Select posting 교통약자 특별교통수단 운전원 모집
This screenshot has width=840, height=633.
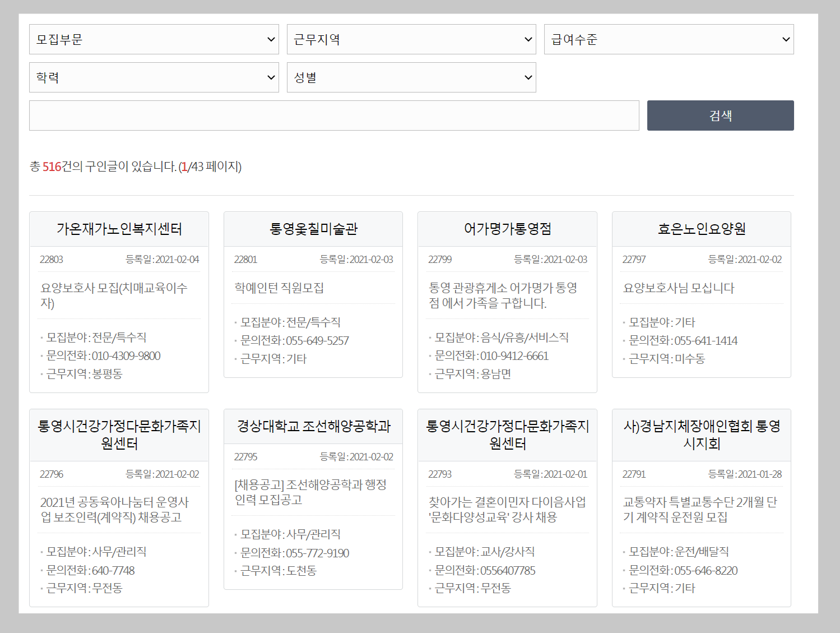[x=700, y=510]
